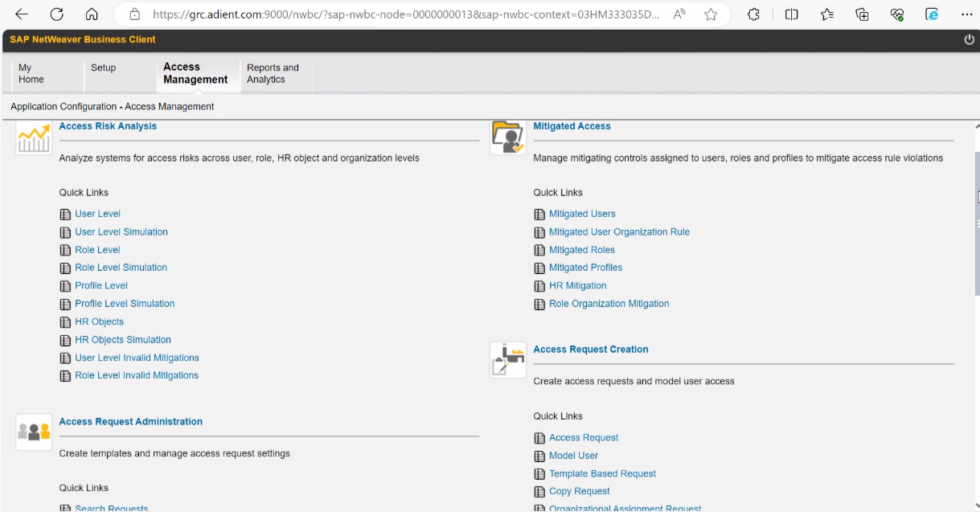Open the Reports and Analytics tab
Screen dimensions: 980x512
[x=273, y=73]
